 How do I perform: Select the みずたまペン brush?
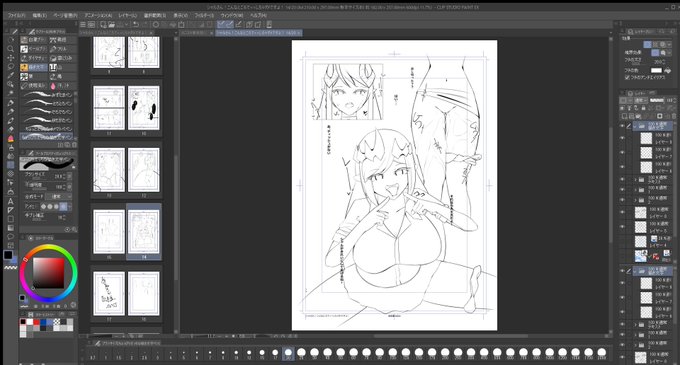tap(47, 95)
